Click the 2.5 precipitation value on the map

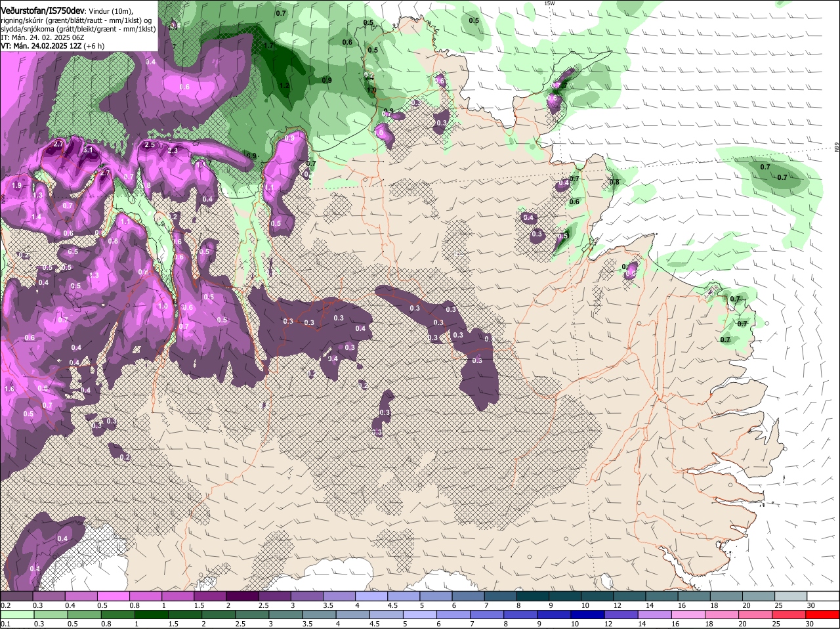(150, 144)
